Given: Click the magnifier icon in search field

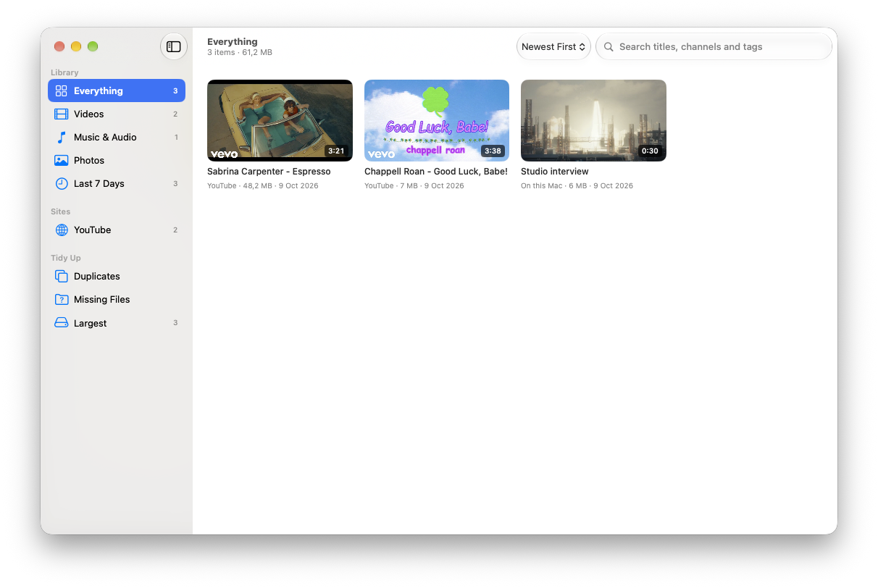Looking at the screenshot, I should 609,46.
